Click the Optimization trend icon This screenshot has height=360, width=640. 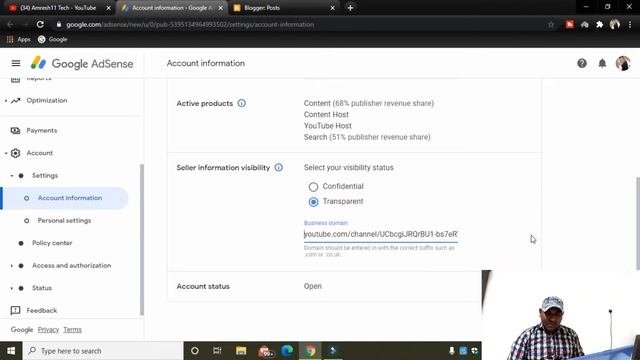pos(16,100)
